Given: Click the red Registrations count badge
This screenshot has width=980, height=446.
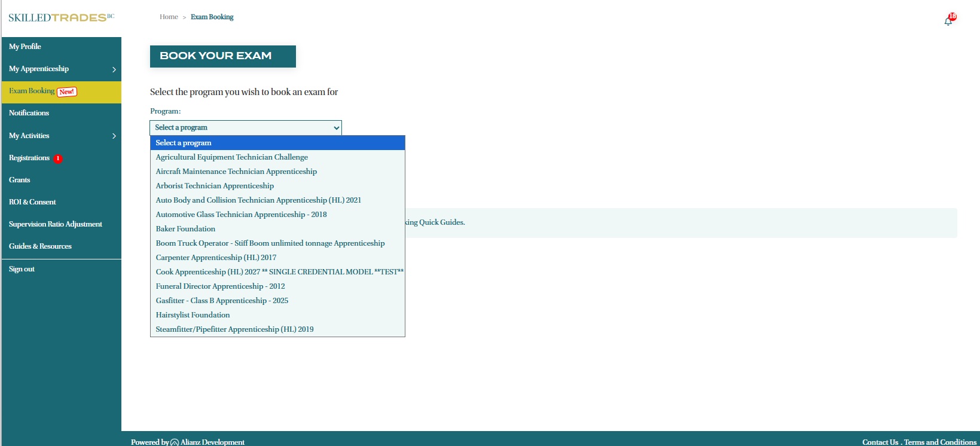Looking at the screenshot, I should [x=58, y=158].
